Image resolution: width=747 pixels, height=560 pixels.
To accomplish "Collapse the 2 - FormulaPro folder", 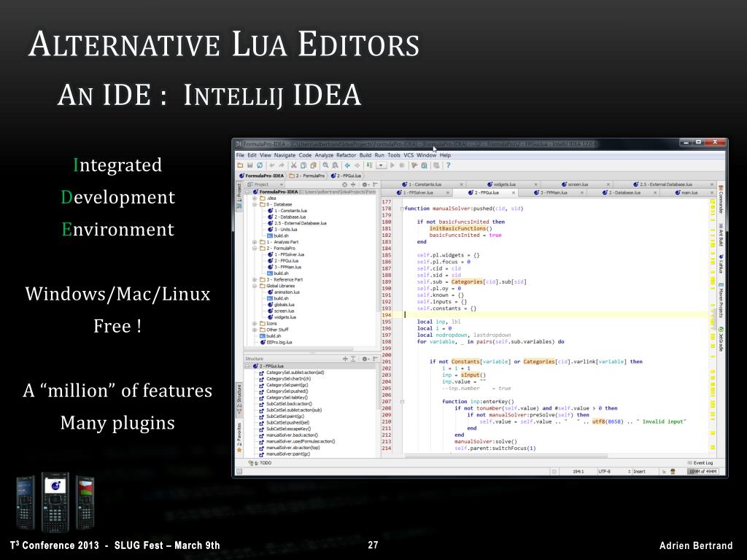I will 255,248.
